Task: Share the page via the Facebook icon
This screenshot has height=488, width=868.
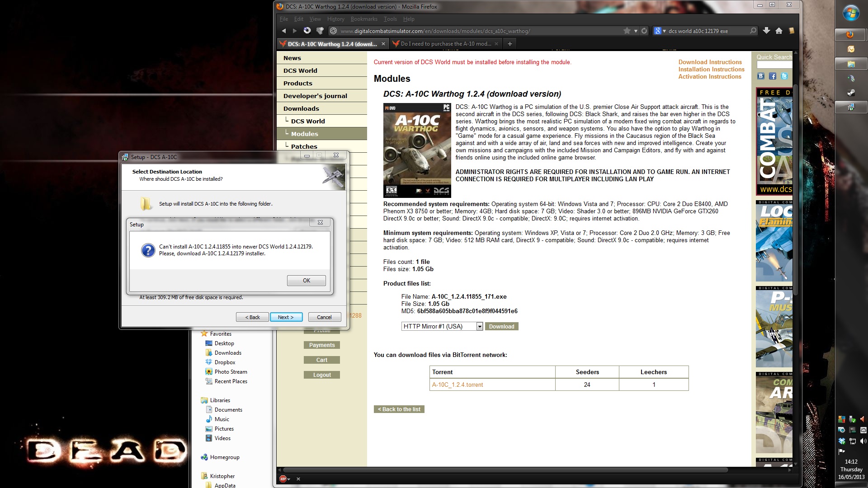Action: 773,76
